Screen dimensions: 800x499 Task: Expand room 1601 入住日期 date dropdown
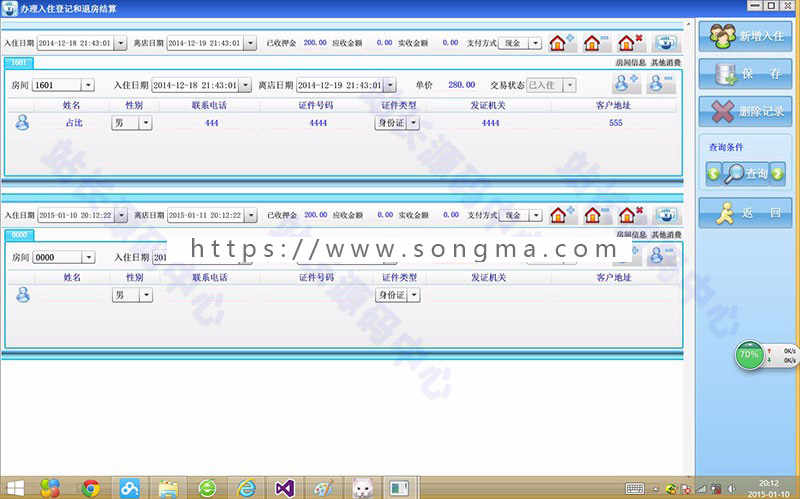click(245, 85)
